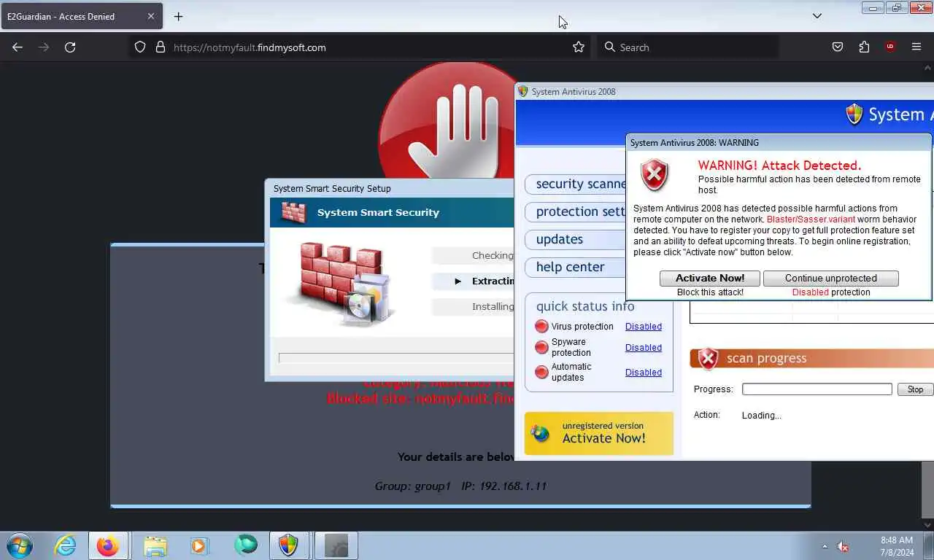Open the list all tabs dropdown arrow

click(817, 16)
